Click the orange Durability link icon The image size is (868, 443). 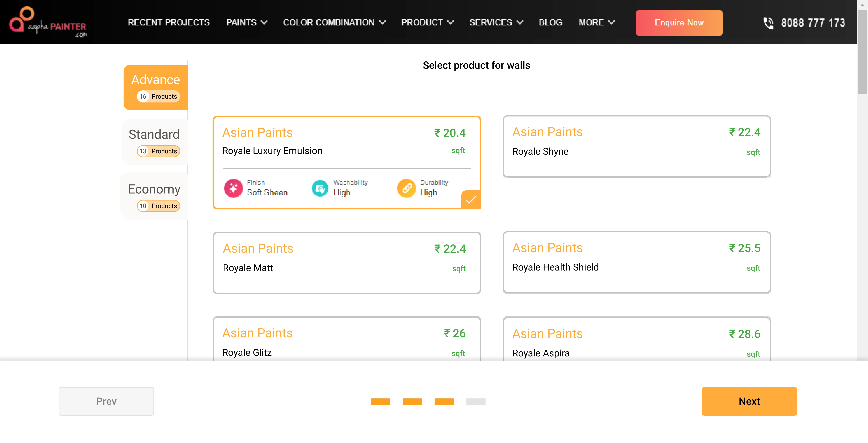[x=406, y=188]
